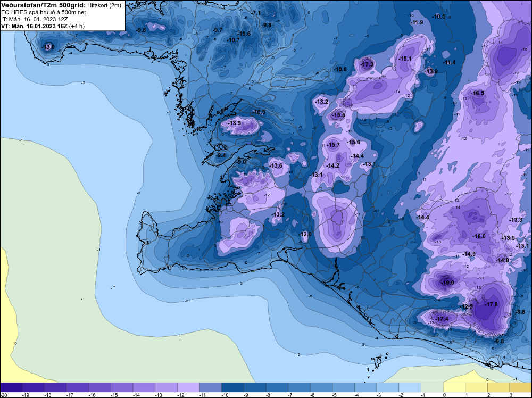This screenshot has width=532, height=398.
Task: Click the -16.0 temperature label
Action: [479, 236]
